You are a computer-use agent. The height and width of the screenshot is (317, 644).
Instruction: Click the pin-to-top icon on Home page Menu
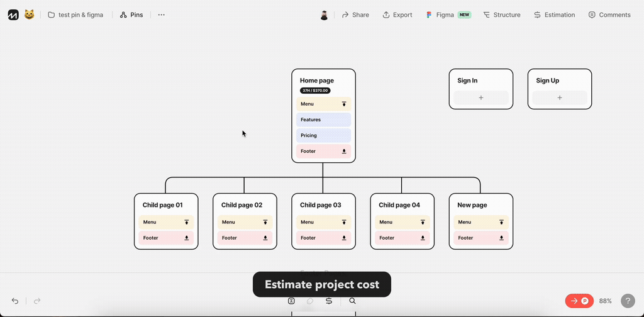[344, 104]
